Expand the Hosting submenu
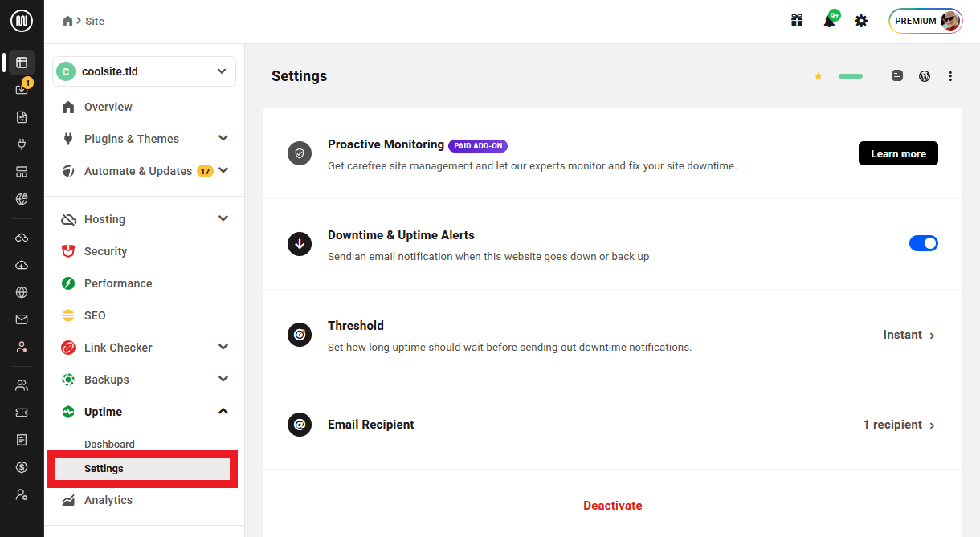 tap(223, 218)
